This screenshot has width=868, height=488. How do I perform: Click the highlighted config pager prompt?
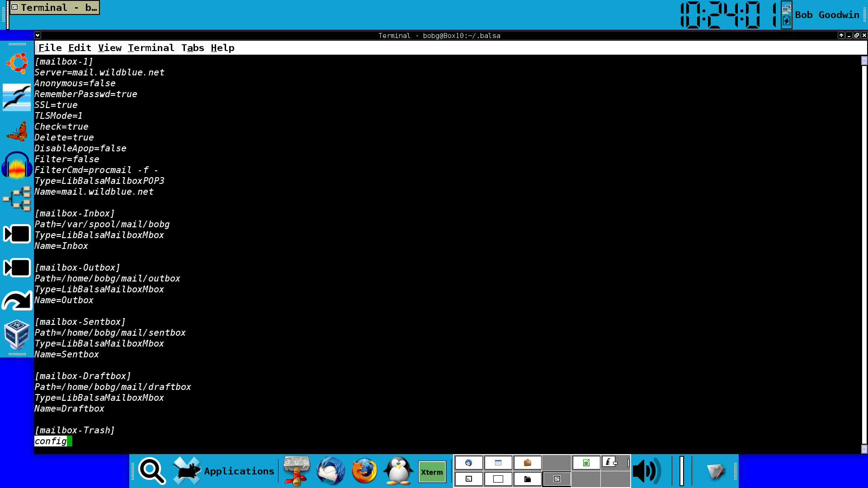click(x=51, y=441)
